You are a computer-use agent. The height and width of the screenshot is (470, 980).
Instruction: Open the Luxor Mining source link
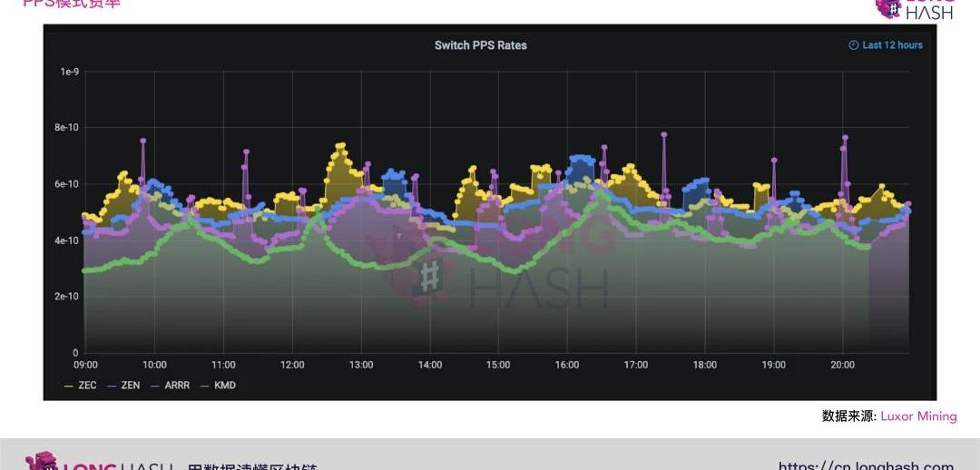(x=918, y=416)
